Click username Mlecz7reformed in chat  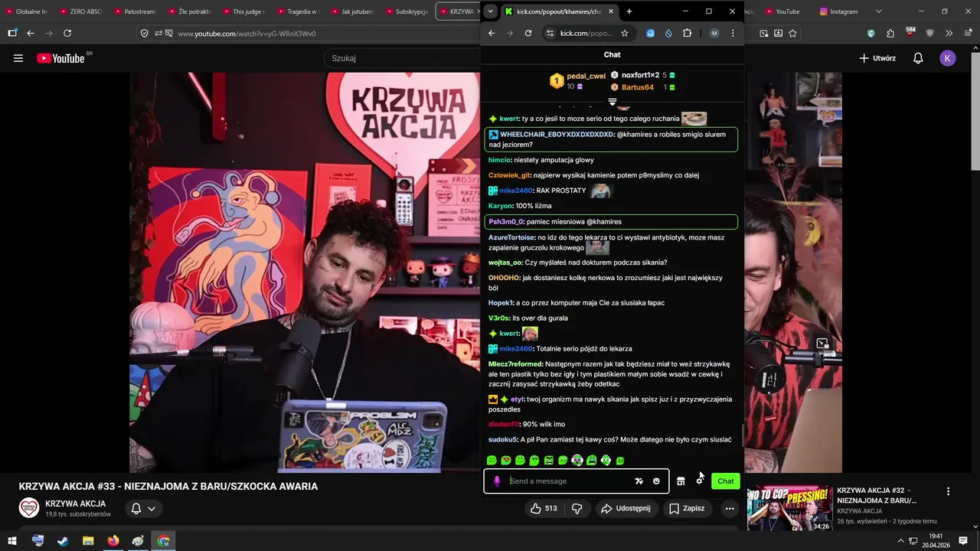click(x=516, y=364)
